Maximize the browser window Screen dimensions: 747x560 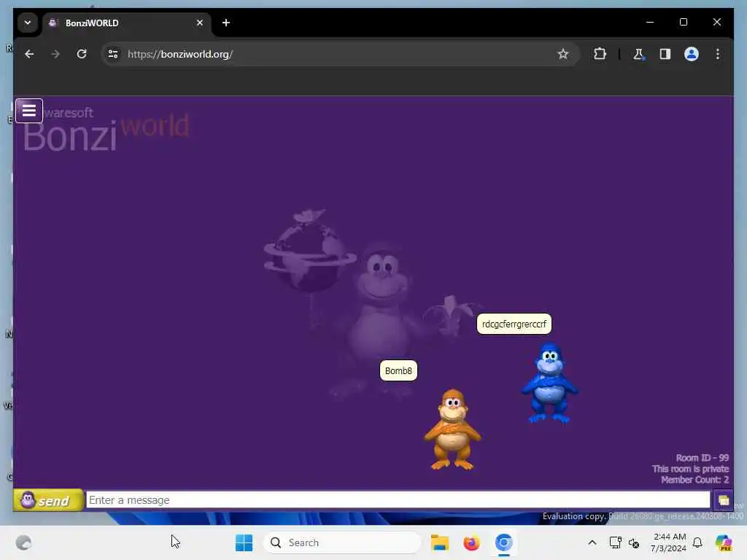coord(683,23)
